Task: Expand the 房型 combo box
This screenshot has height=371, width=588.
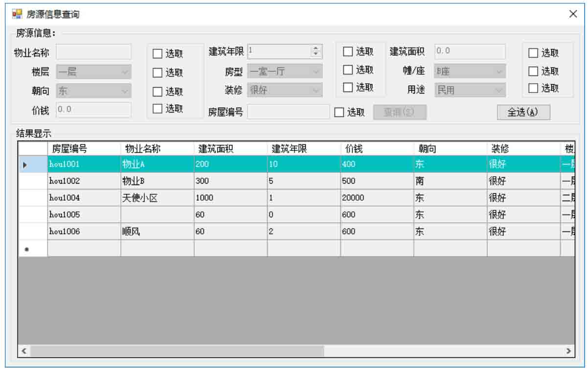Action: coord(285,71)
